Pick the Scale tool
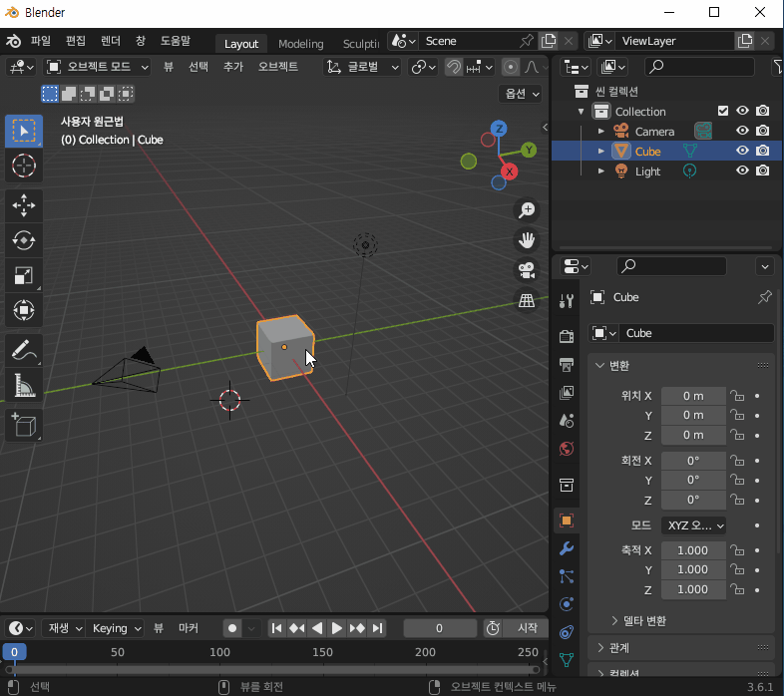 (24, 275)
